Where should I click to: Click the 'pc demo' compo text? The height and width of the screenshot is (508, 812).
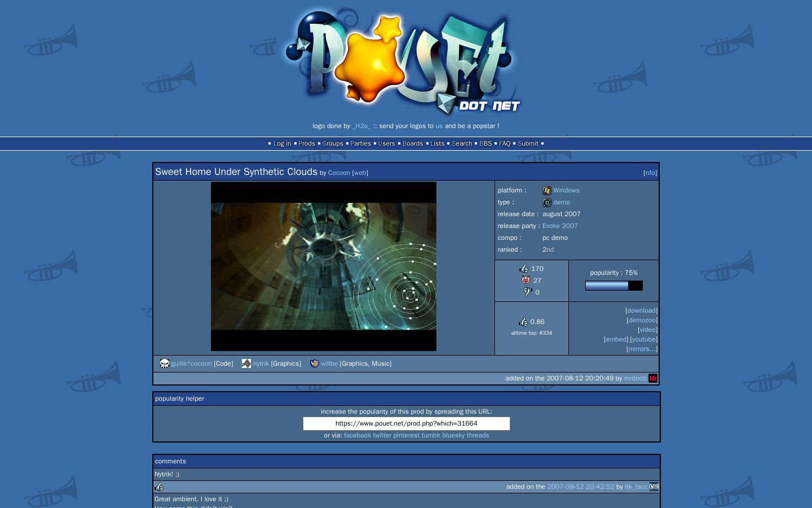point(555,238)
